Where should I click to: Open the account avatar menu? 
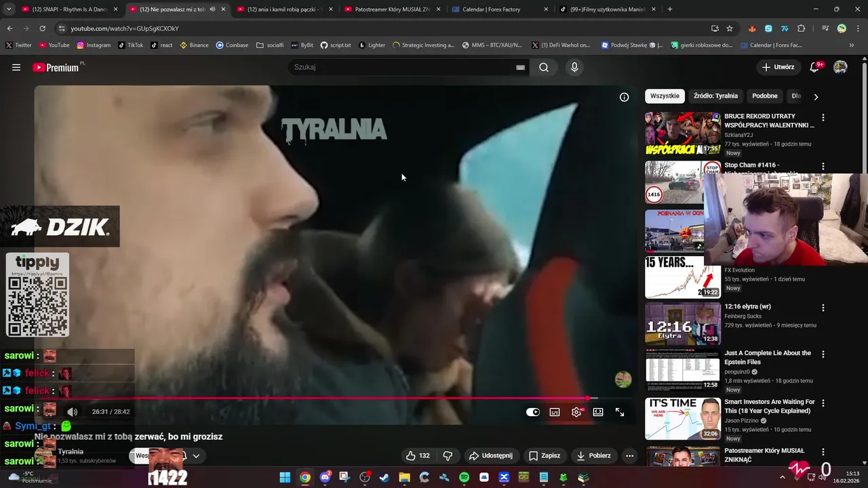tap(840, 67)
